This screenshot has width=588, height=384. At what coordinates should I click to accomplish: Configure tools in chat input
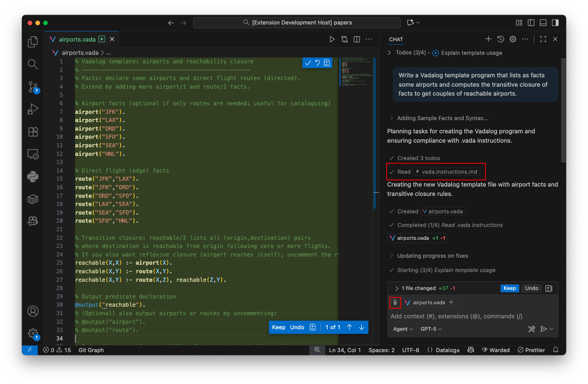pyautogui.click(x=532, y=329)
